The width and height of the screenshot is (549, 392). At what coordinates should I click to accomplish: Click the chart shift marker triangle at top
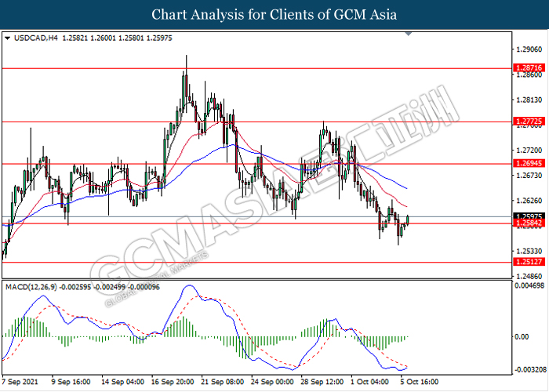point(409,34)
